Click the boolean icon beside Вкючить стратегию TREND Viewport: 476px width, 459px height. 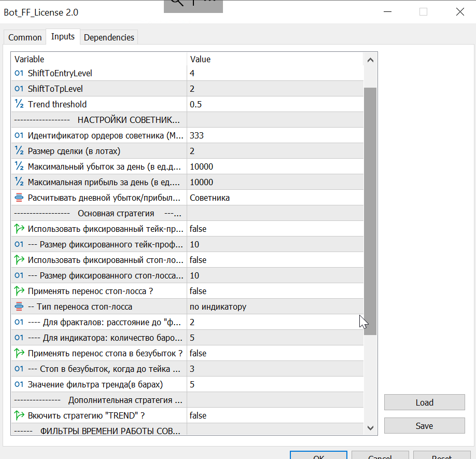tap(19, 415)
